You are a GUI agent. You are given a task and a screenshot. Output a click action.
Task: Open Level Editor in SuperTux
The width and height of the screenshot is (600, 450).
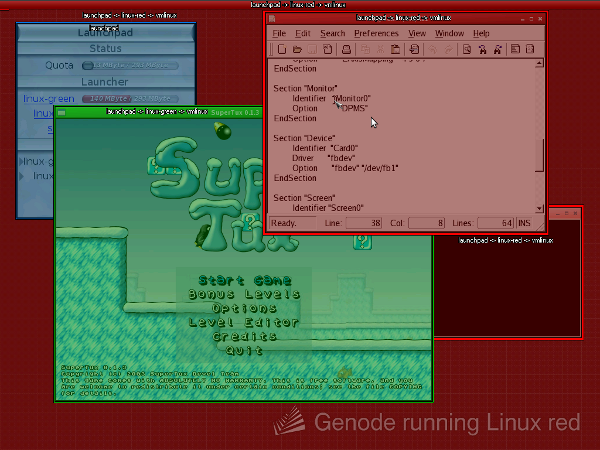pos(244,322)
